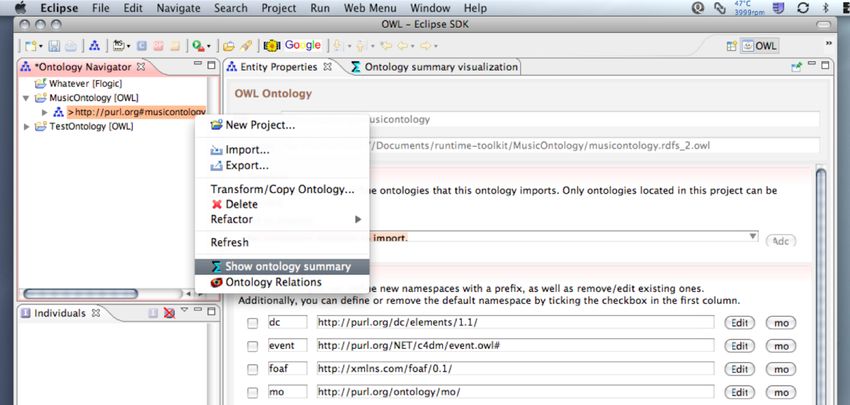Open the ontology import combo box dropdown
This screenshot has width=850, height=405.
[752, 236]
